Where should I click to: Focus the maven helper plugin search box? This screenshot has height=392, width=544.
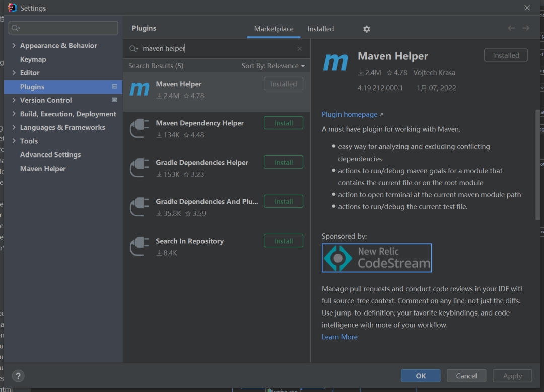[217, 48]
